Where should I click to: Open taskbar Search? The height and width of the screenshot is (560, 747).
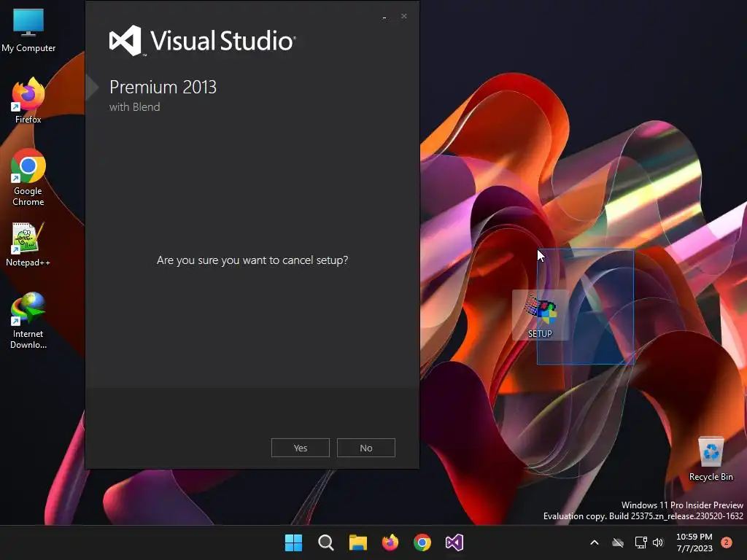[326, 542]
